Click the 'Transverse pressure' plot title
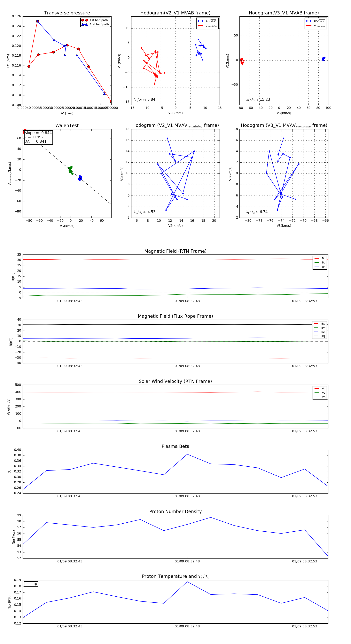This screenshot has width=351, height=644. tap(67, 13)
